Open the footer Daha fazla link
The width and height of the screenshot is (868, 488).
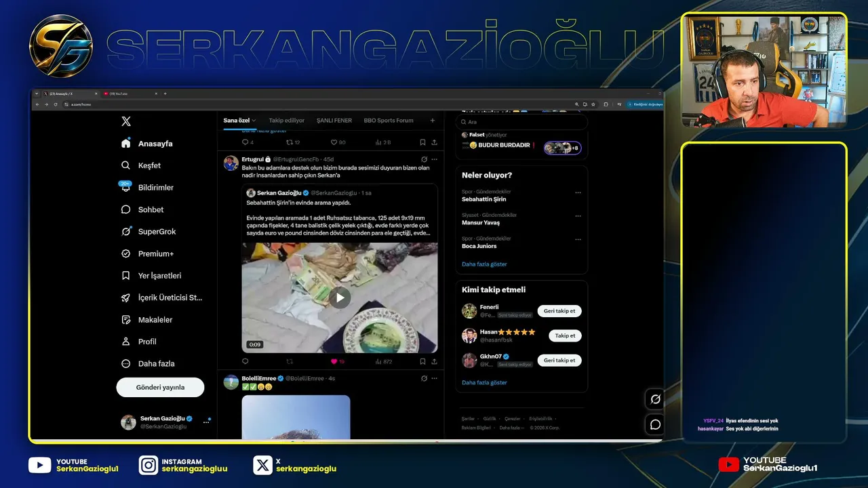[511, 428]
